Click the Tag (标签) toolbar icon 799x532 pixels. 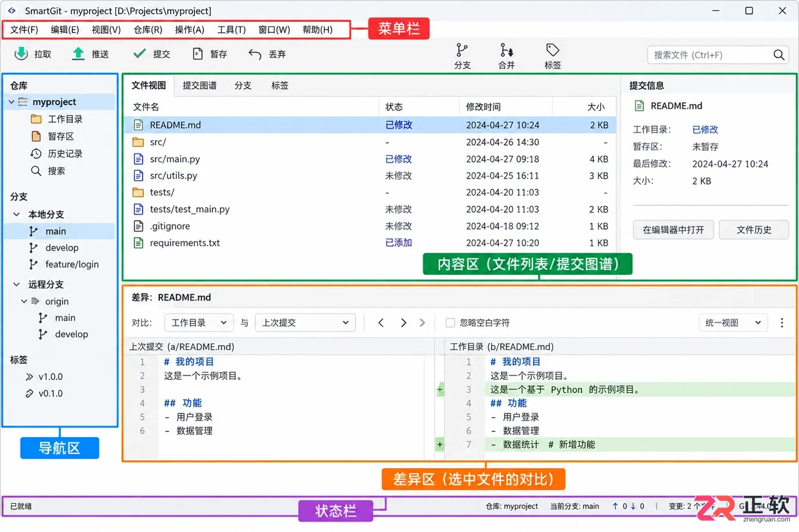pyautogui.click(x=552, y=50)
